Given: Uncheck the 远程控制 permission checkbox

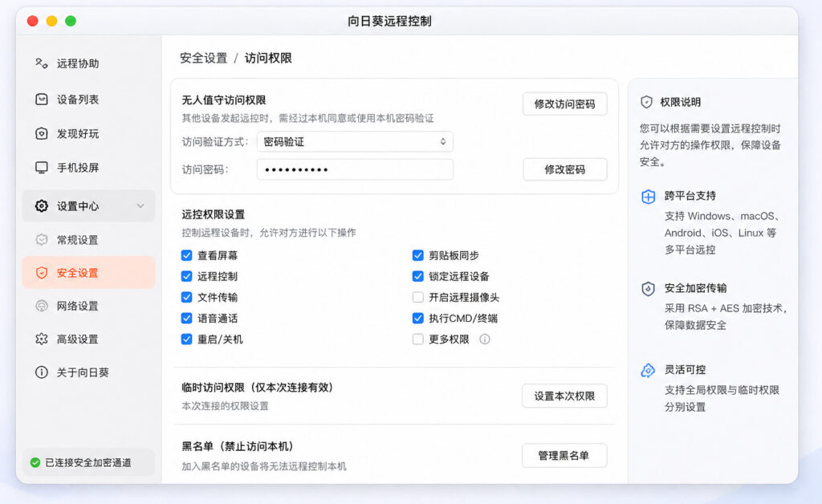Looking at the screenshot, I should click(186, 276).
